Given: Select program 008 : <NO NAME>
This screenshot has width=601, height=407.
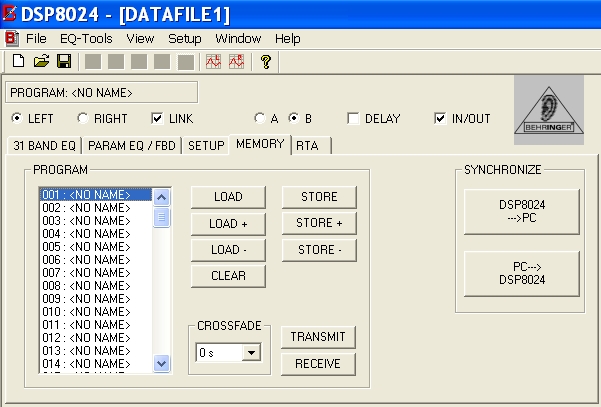Looking at the screenshot, I should 95,286.
